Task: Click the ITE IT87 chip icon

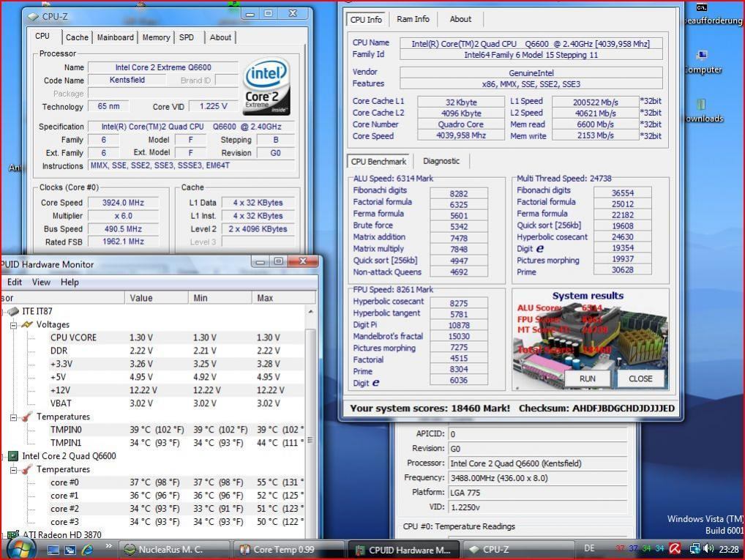Action: [13, 311]
